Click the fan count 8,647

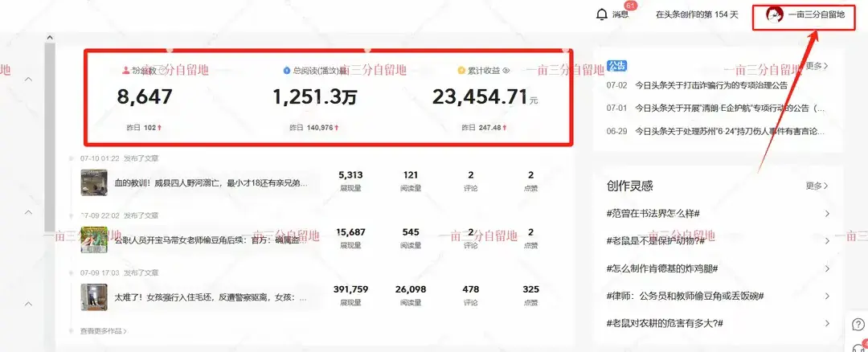click(x=145, y=97)
